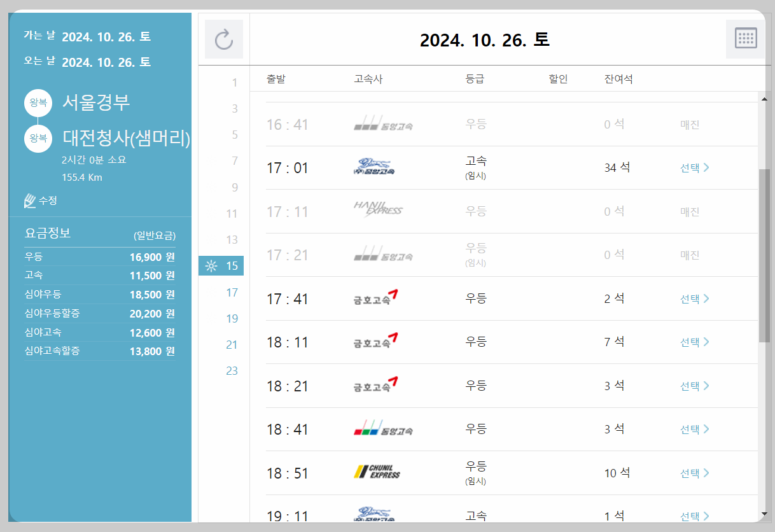Screen dimensions: 775x532
Task: Click the 심야고속 12,600 원 fare row
Action: 100,332
